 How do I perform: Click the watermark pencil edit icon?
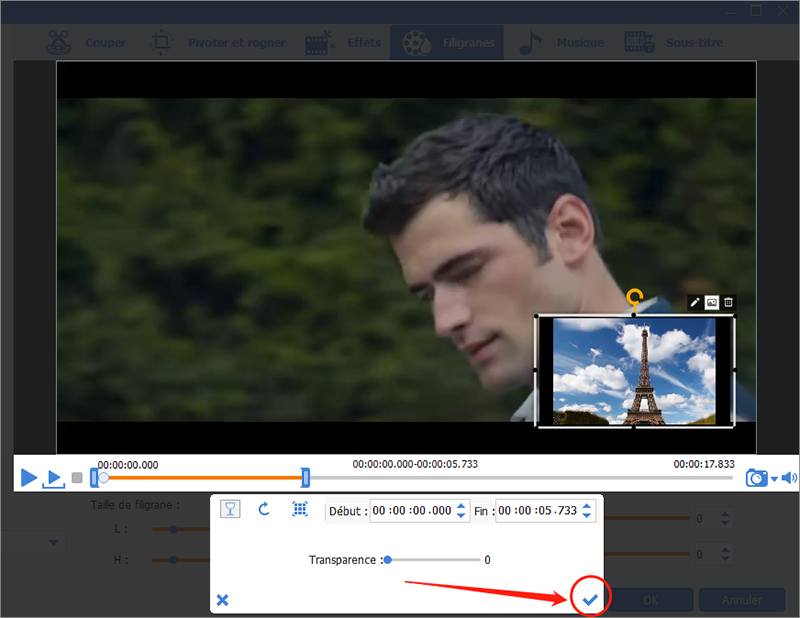pyautogui.click(x=694, y=303)
